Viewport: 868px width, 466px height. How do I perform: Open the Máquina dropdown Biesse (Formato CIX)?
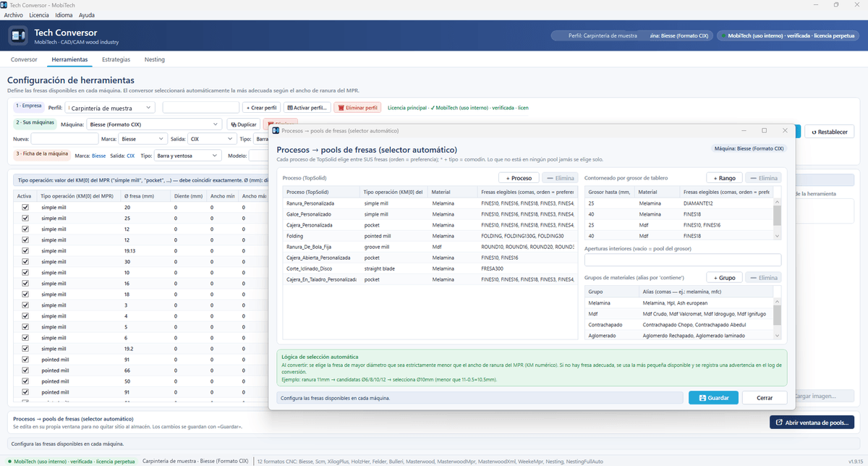153,124
